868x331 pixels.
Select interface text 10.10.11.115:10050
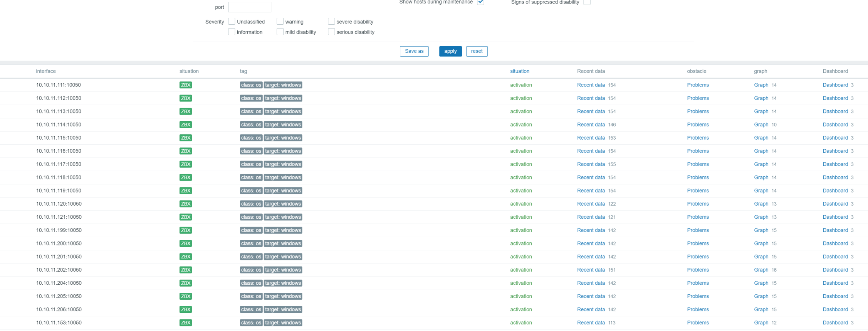[x=59, y=138]
